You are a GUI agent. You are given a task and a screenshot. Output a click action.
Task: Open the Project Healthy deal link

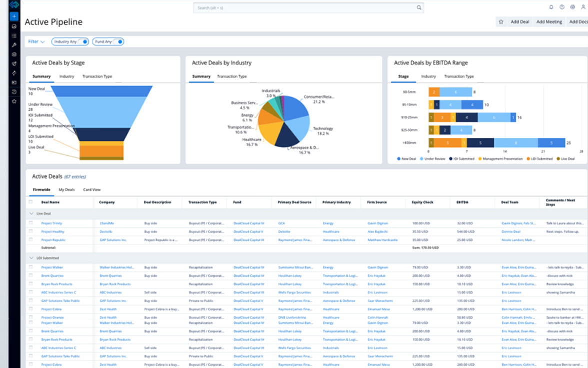coord(52,232)
